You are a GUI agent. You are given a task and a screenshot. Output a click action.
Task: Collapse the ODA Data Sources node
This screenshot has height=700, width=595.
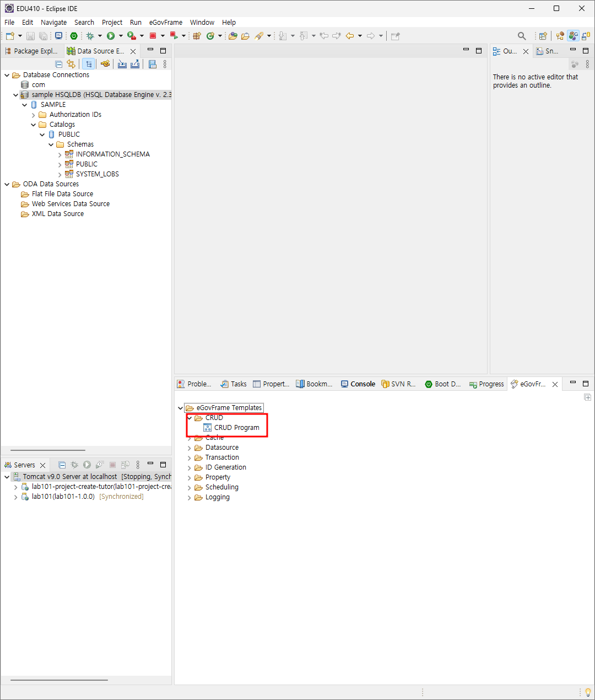(7, 184)
